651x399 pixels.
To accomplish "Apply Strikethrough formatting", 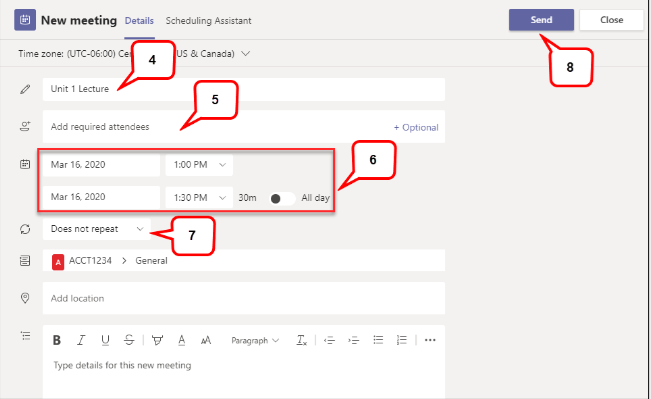I will [x=129, y=340].
